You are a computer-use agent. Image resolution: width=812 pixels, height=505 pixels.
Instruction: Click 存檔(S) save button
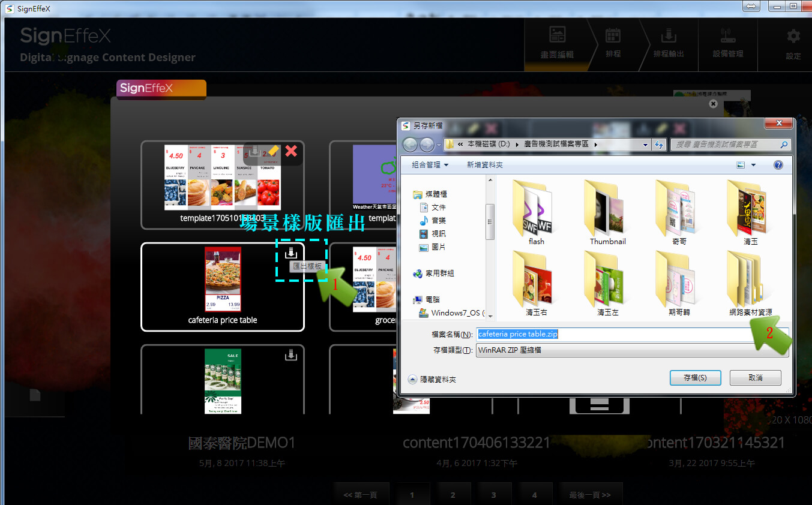point(695,378)
